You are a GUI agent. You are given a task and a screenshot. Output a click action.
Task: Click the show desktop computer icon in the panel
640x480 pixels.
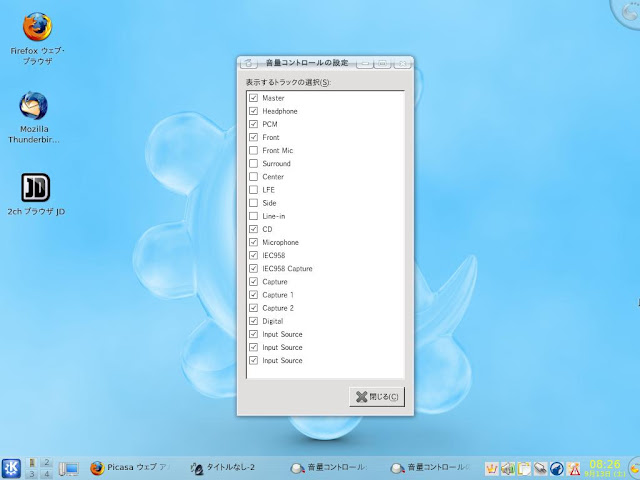(68, 469)
